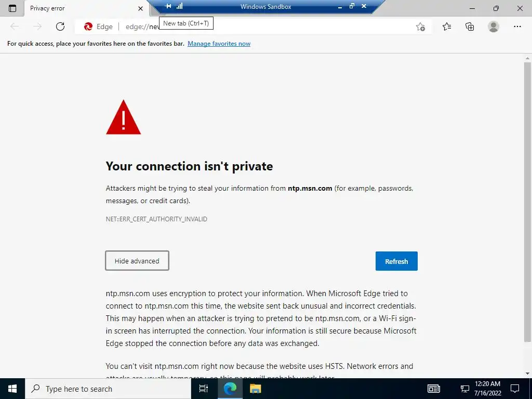Maximize the Edge browser window
This screenshot has width=532, height=399.
point(496,8)
